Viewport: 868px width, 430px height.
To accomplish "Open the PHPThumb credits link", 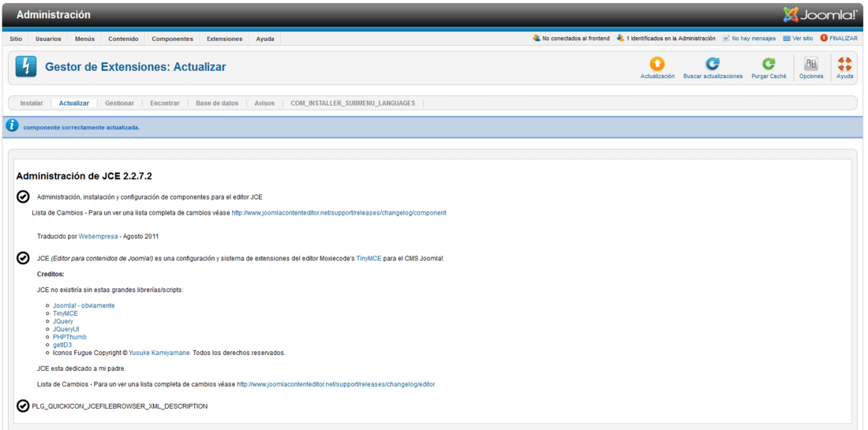I will [69, 337].
